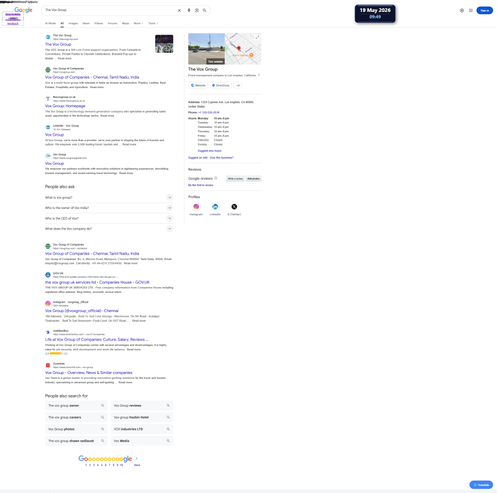Screen dimensions: 500x493
Task: Go to page 10 of results
Action: pyautogui.click(x=121, y=465)
